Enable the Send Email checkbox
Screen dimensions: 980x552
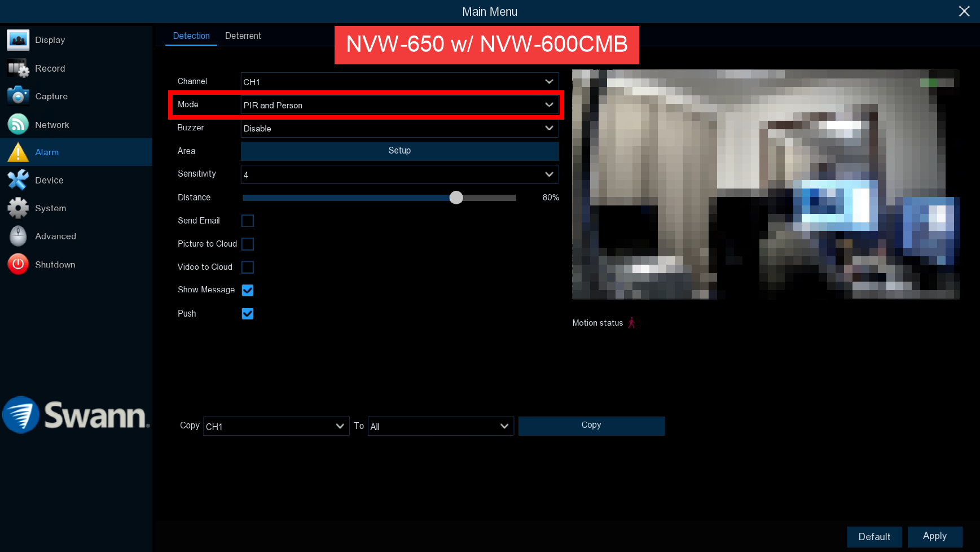point(248,221)
